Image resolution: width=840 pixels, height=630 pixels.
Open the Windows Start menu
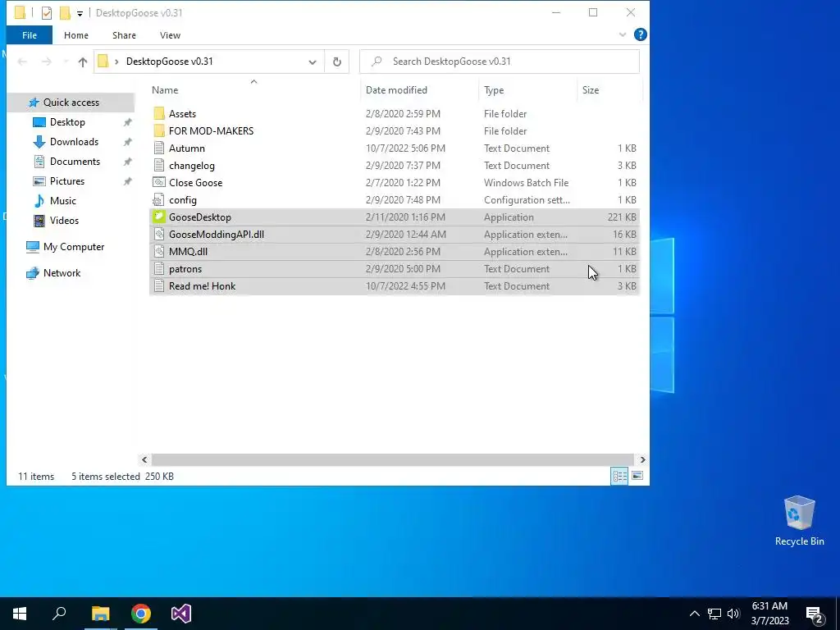click(x=20, y=614)
